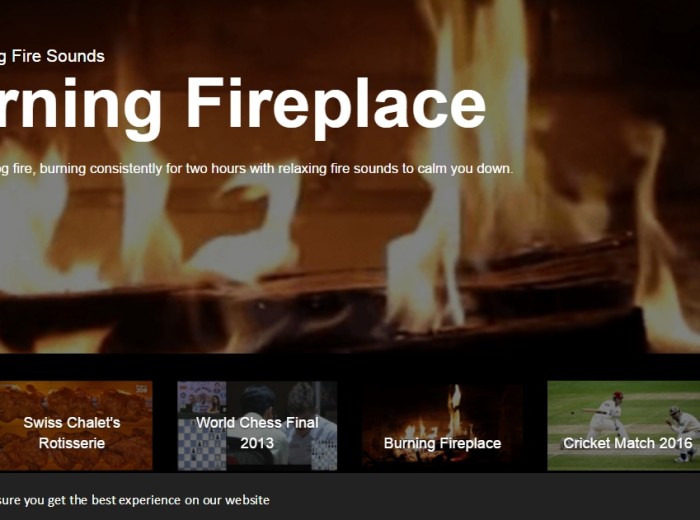Select the World Chess Final 2013 thumbnail
700x520 pixels.
257,426
